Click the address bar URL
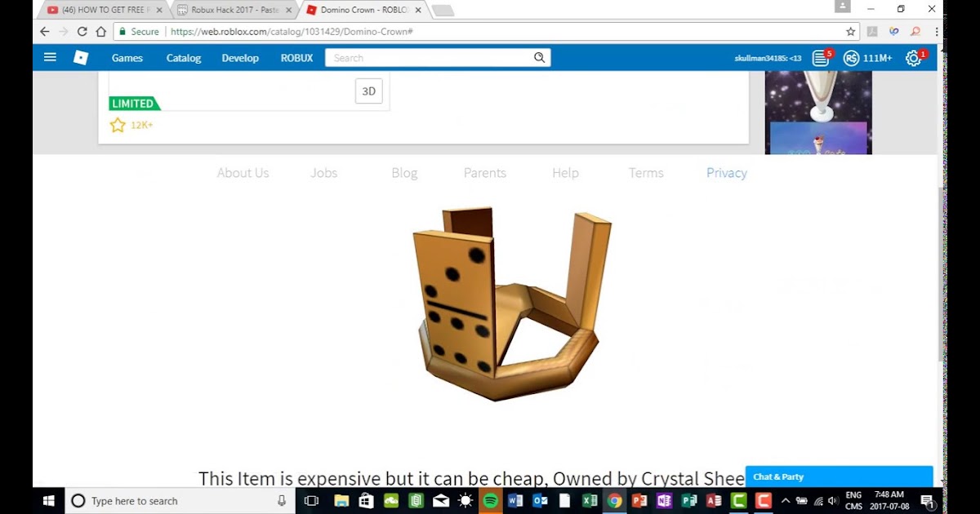980x514 pixels. tap(292, 32)
